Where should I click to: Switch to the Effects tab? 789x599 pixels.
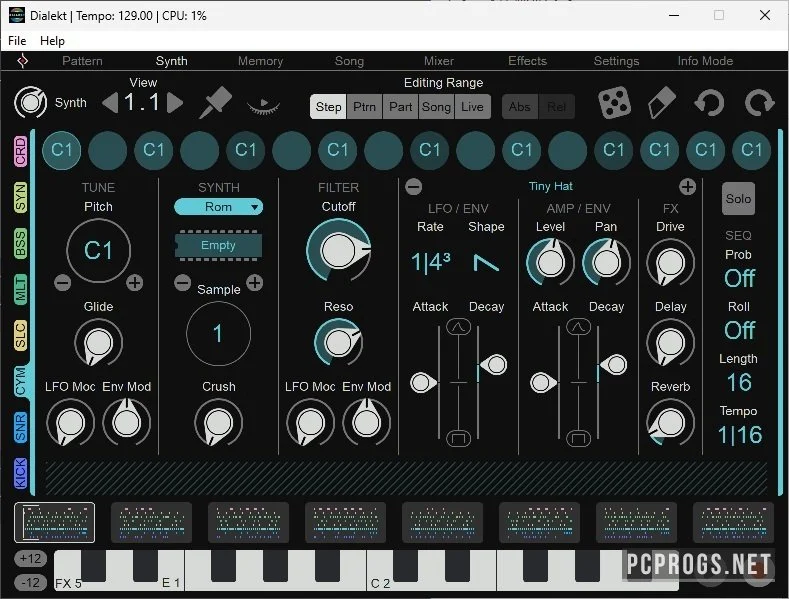point(527,61)
